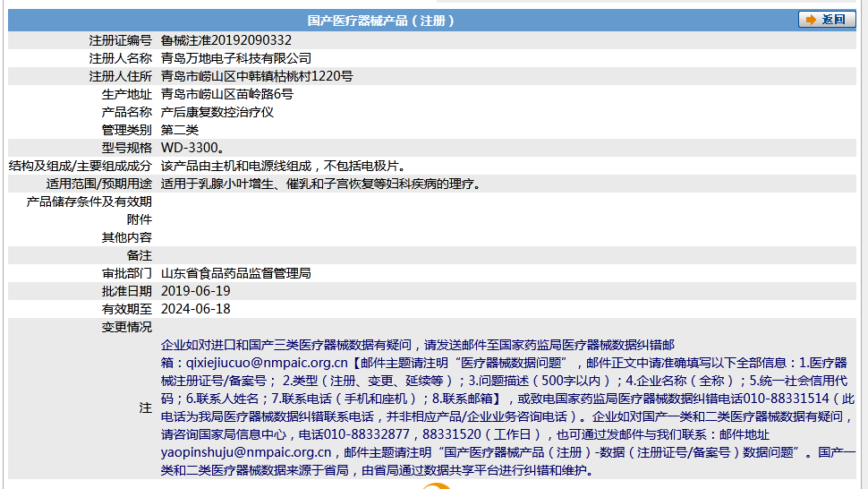Click approval date 2019-06-19

coord(195,291)
